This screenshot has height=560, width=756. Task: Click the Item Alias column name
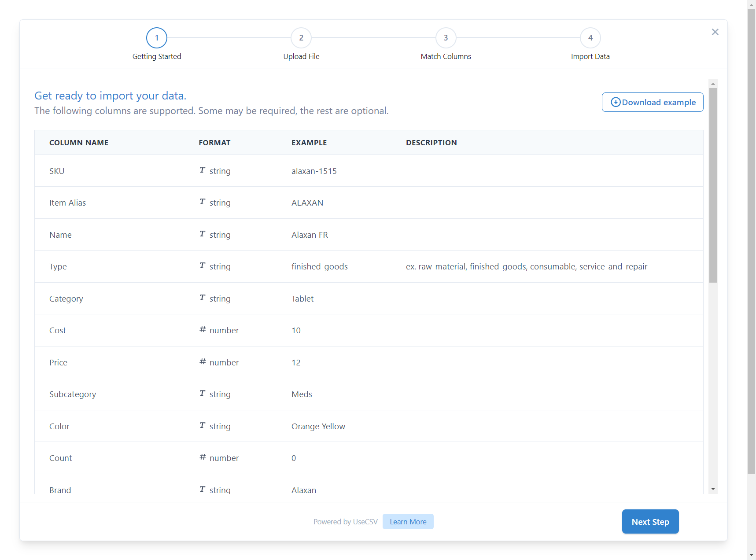point(67,203)
